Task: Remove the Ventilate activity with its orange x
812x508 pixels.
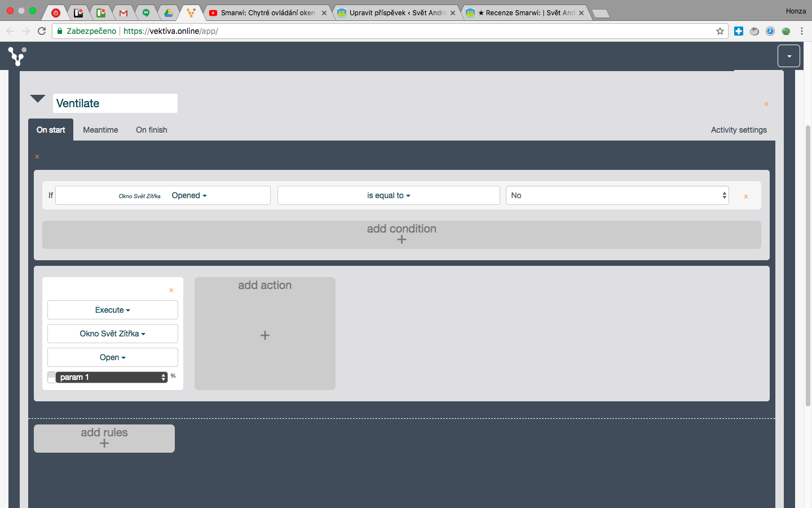Action: pyautogui.click(x=766, y=104)
